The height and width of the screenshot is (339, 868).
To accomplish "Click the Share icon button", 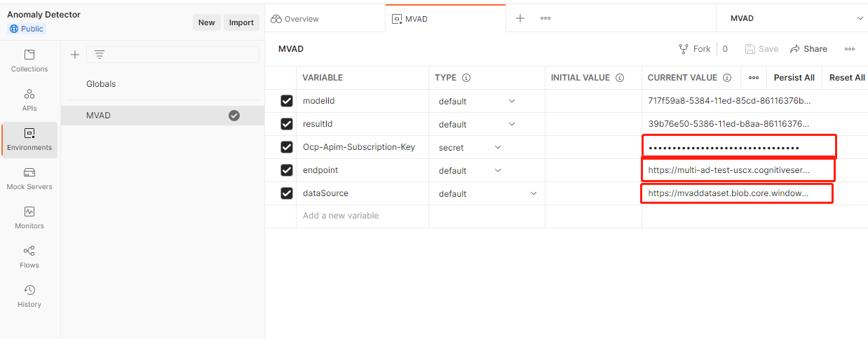I will click(795, 49).
